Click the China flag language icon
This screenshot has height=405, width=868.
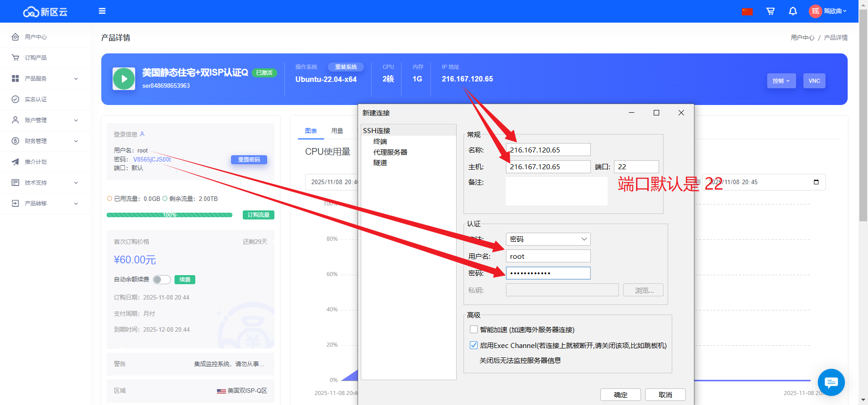(747, 11)
